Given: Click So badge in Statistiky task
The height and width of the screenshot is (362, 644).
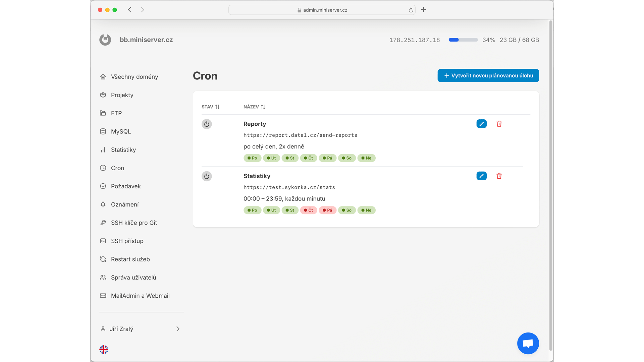Looking at the screenshot, I should click(x=347, y=210).
